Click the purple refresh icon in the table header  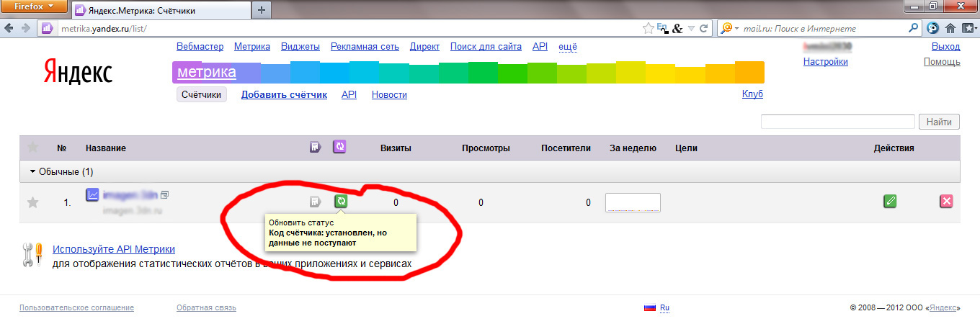pos(340,147)
